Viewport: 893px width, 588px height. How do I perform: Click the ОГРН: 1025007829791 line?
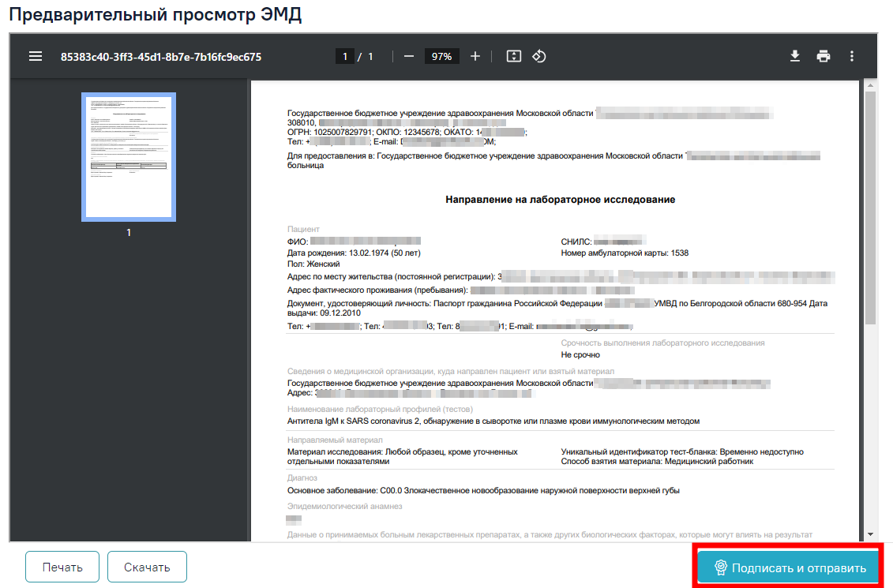pos(407,132)
